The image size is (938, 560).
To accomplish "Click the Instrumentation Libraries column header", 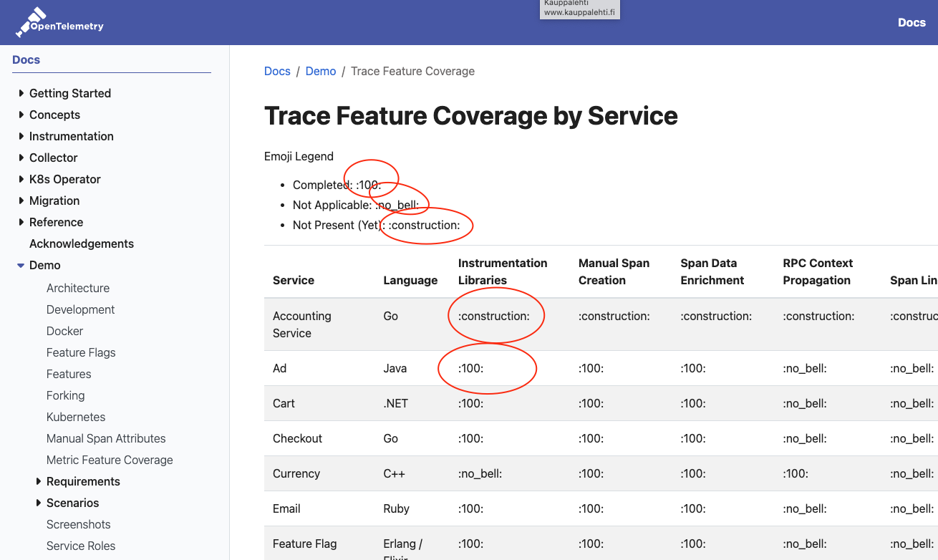I will [503, 271].
